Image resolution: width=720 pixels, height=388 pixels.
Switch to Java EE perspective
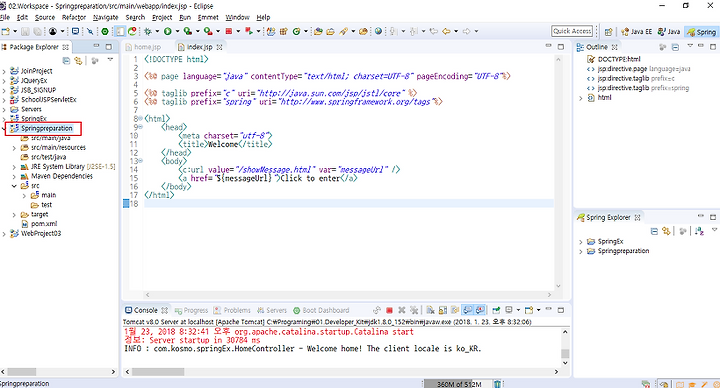pos(636,32)
